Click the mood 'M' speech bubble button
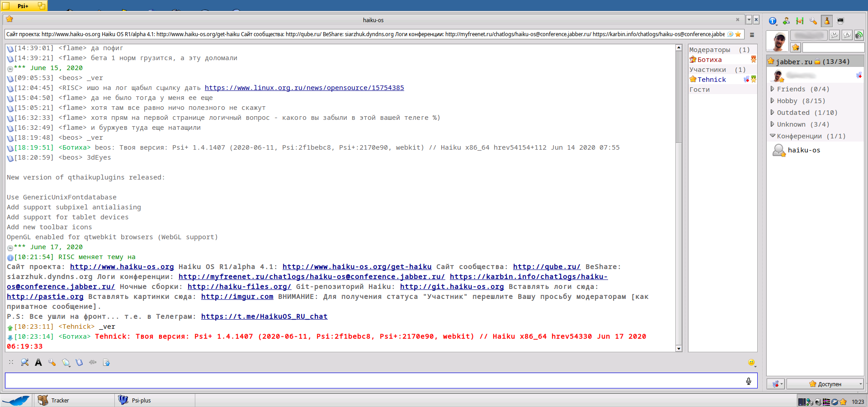 click(835, 35)
